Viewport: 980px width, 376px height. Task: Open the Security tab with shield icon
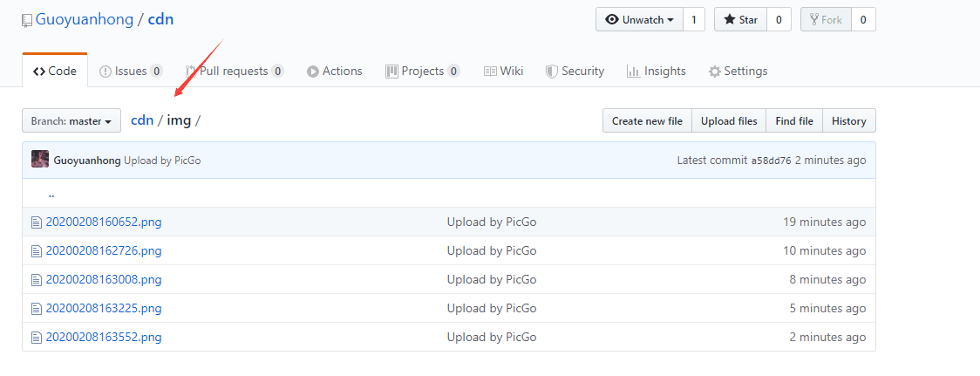click(575, 72)
